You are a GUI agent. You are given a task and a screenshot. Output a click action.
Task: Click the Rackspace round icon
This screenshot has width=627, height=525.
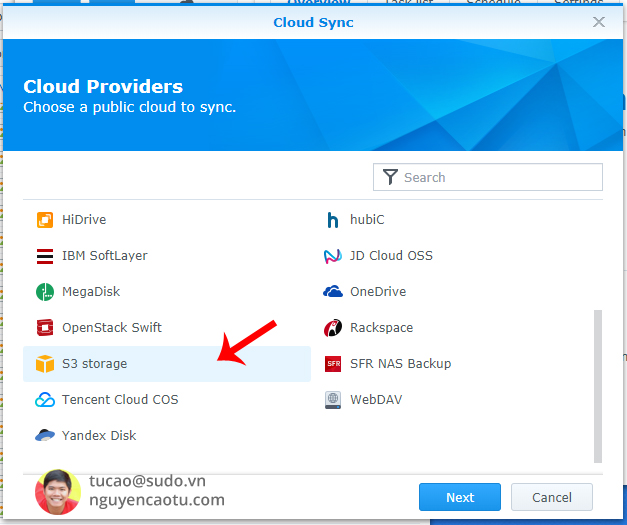(333, 328)
